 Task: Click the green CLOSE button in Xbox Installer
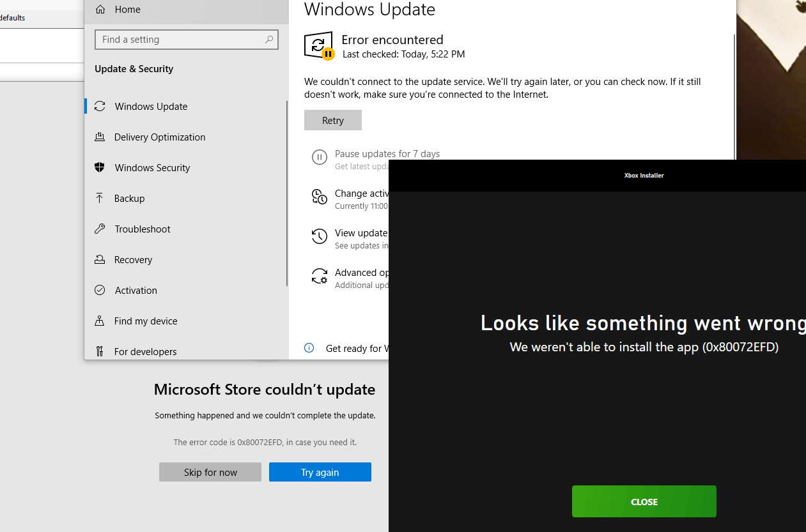coord(644,501)
